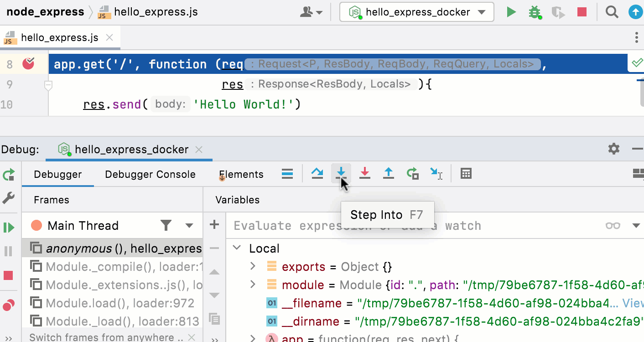
Task: Mute breakpoints using the red circle icon
Action: point(9,305)
